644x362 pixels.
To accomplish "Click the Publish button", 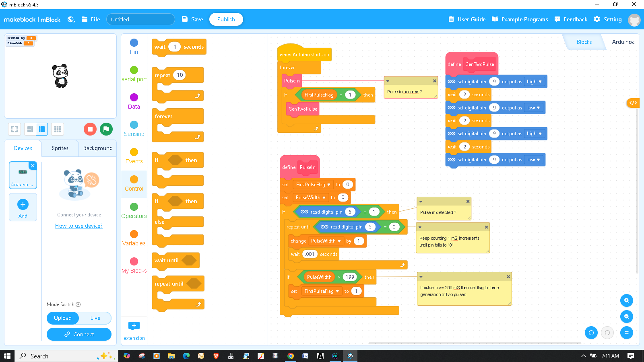I will 226,19.
